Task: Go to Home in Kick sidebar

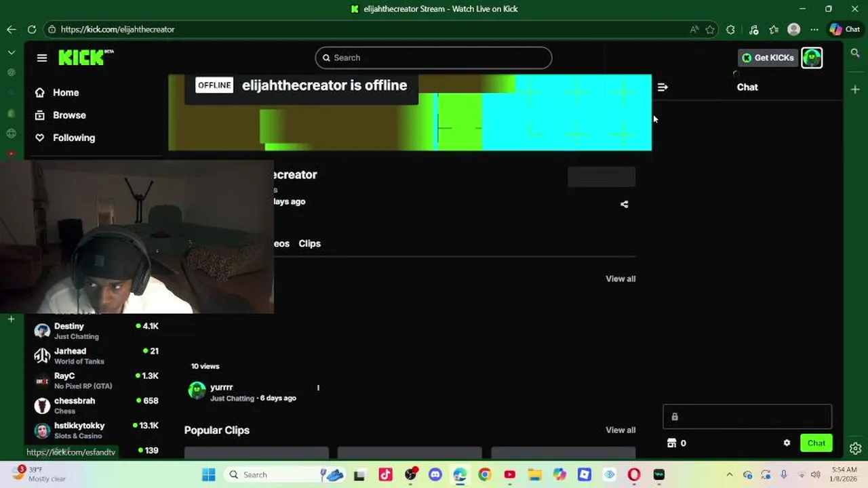Action: coord(66,92)
